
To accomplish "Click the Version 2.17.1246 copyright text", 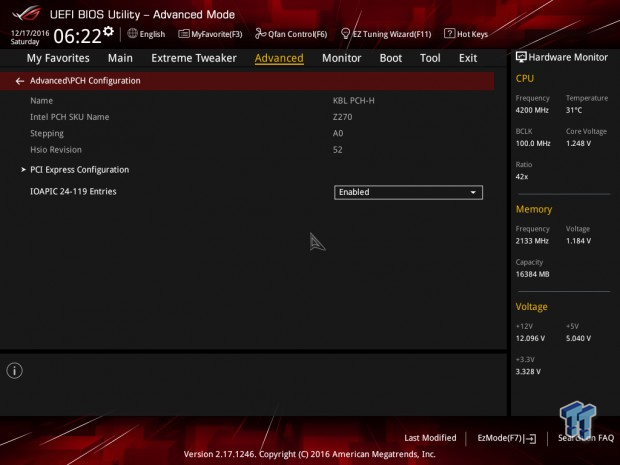I will [x=310, y=454].
